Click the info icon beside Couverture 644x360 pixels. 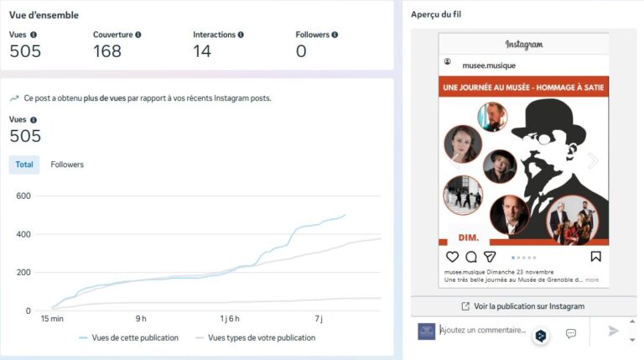point(138,35)
